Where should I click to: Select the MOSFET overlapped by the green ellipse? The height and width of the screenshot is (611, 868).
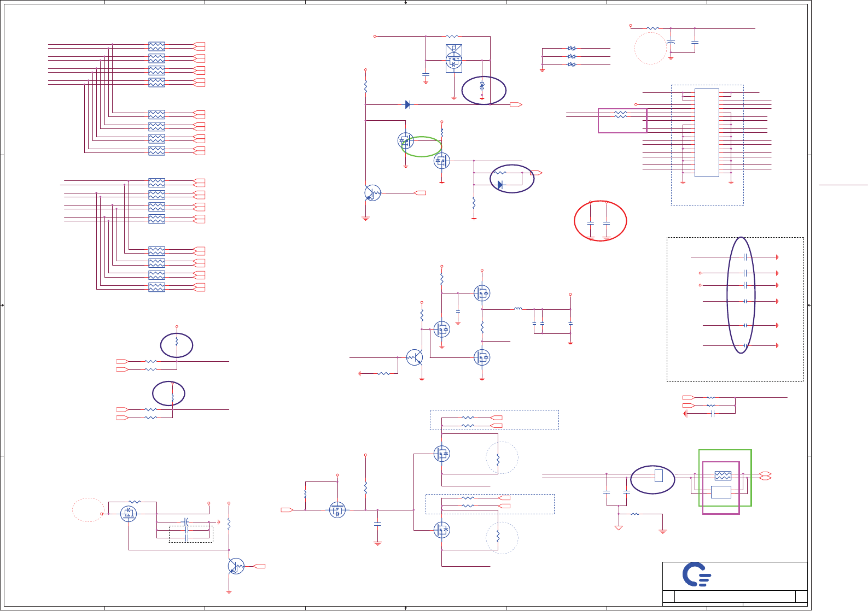405,140
